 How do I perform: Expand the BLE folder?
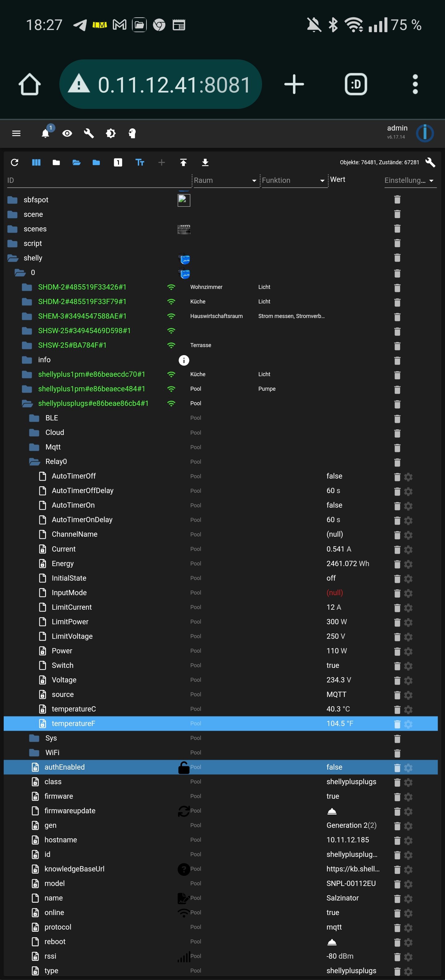[x=34, y=418]
